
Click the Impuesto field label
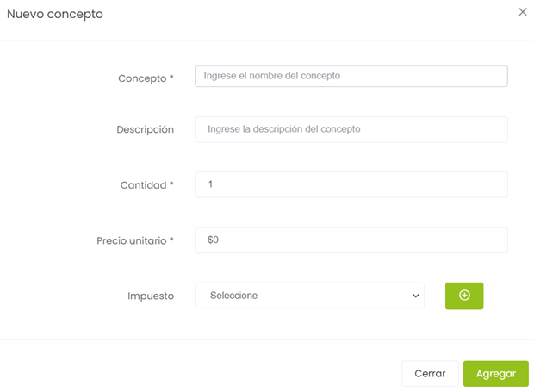click(151, 296)
